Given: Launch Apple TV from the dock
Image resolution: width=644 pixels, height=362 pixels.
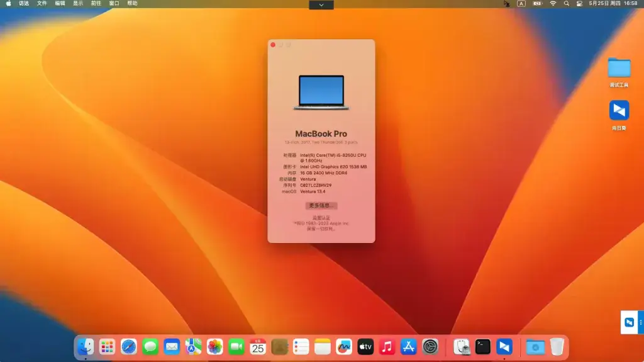Looking at the screenshot, I should [x=365, y=347].
